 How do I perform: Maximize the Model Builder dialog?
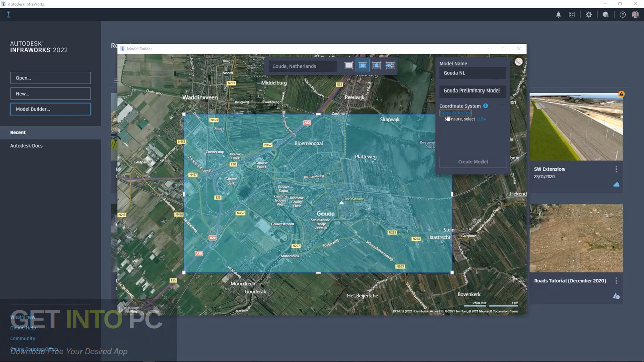(x=503, y=49)
